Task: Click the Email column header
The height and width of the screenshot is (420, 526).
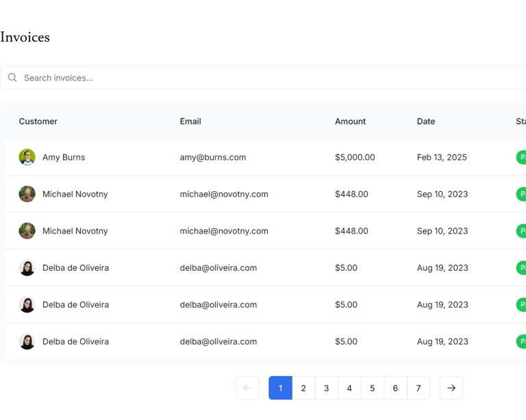Action: (x=190, y=121)
